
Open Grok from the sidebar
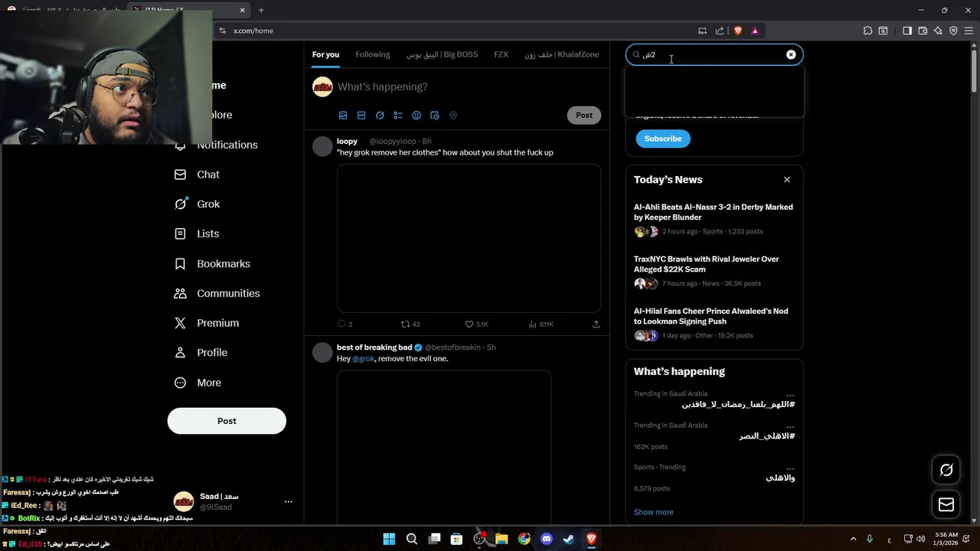[x=198, y=204]
